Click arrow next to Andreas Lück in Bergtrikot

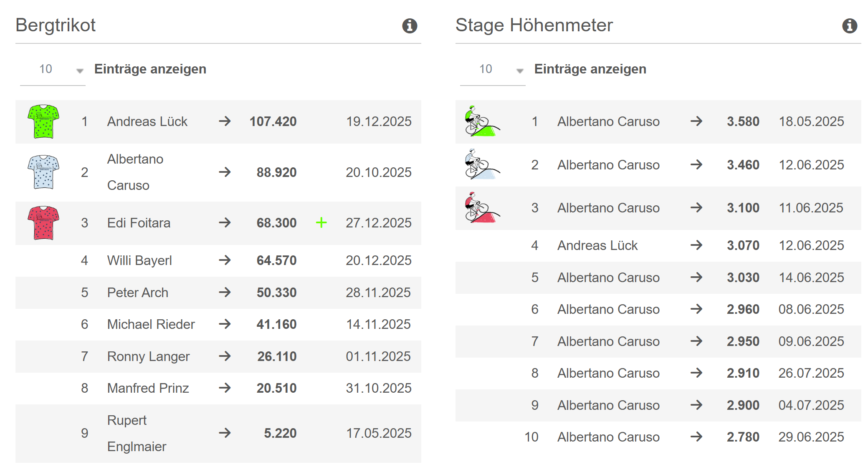[225, 121]
